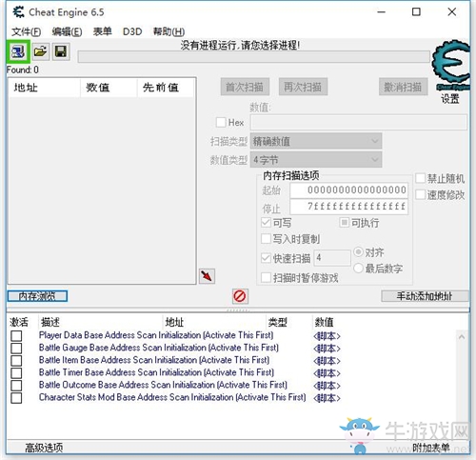Screen dimensions: 476x460
Task: Click the Cheat Engine title bar icon
Action: point(19,12)
